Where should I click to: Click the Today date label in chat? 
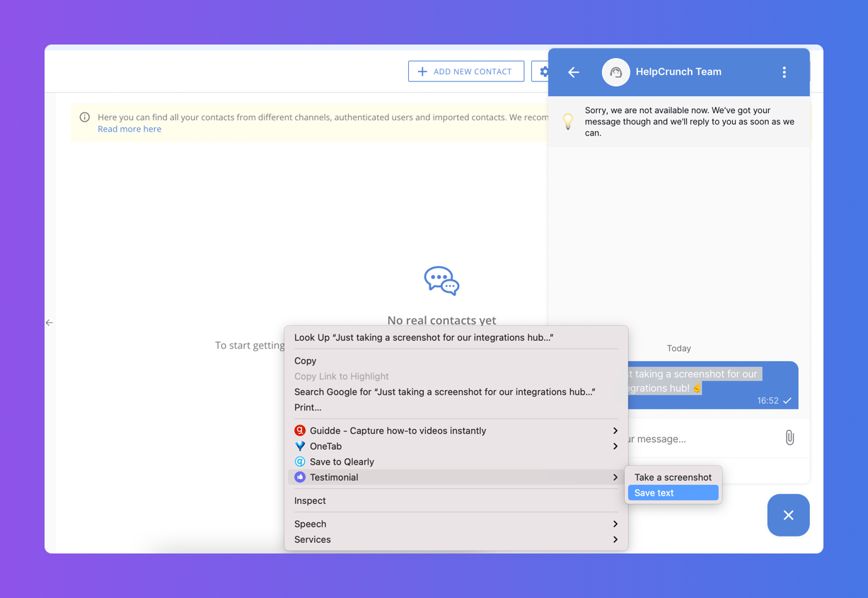click(679, 348)
